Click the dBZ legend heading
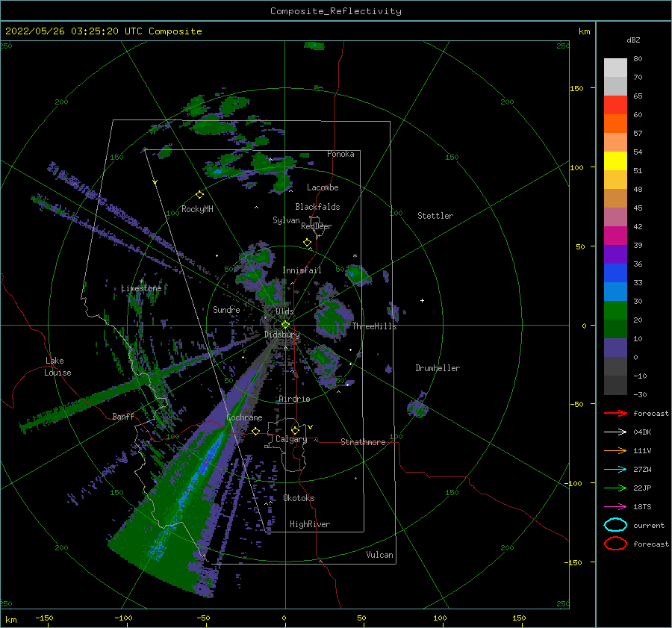The image size is (672, 628). 633,40
